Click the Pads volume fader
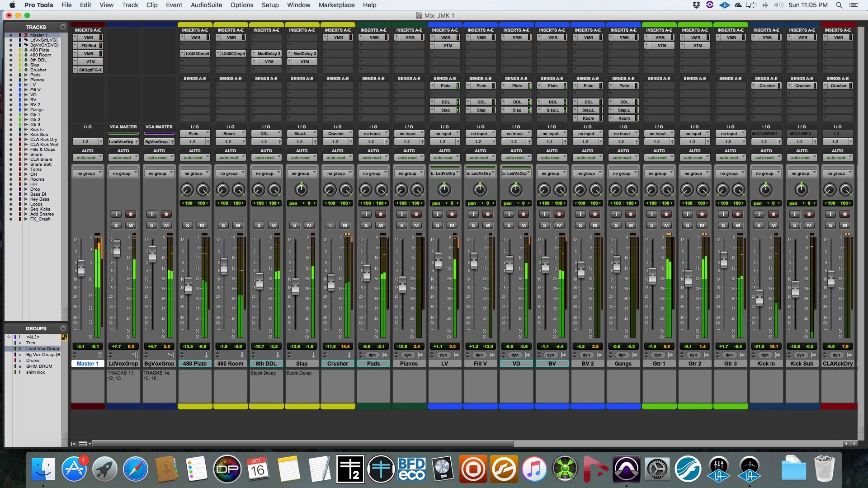 tap(367, 273)
